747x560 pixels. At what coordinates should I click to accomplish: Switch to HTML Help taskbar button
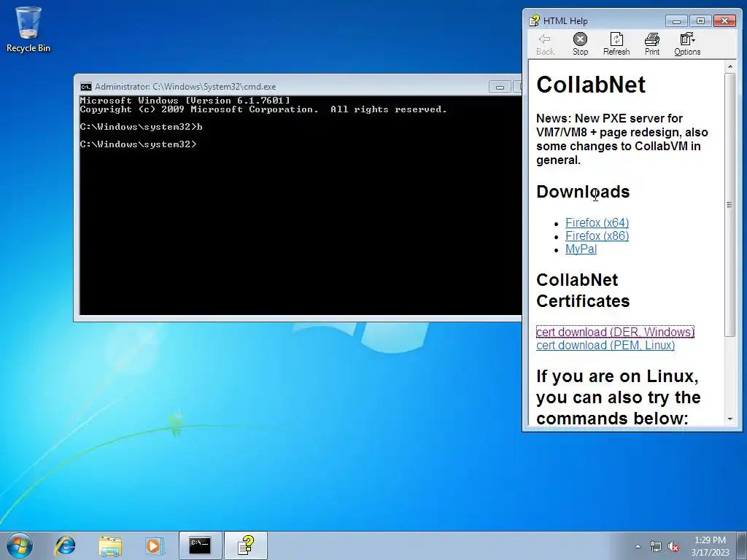tap(246, 545)
